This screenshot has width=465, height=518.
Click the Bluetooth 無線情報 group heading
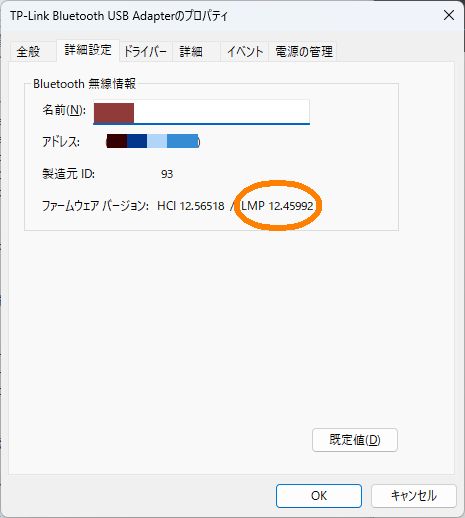(84, 84)
